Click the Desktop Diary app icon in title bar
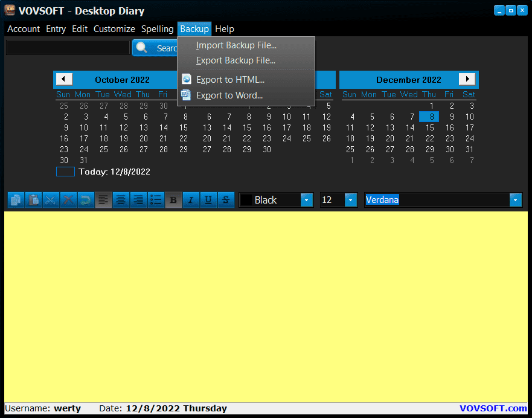The image size is (532, 418). coord(10,10)
